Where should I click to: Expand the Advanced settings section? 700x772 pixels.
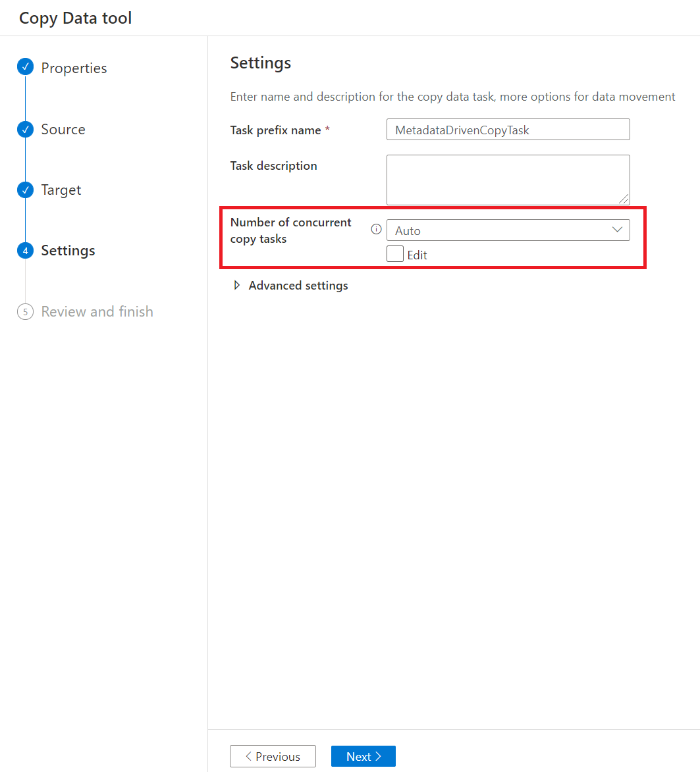point(298,285)
